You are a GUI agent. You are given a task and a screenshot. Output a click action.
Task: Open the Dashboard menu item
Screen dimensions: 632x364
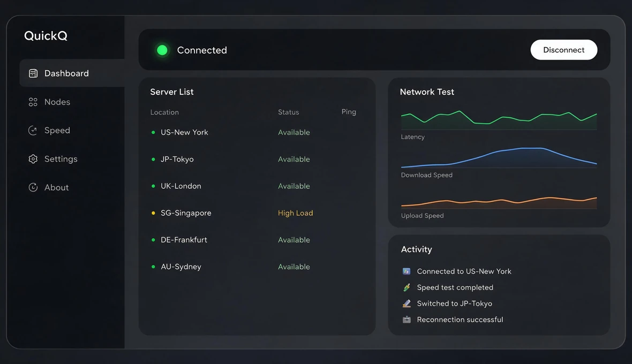pos(72,73)
